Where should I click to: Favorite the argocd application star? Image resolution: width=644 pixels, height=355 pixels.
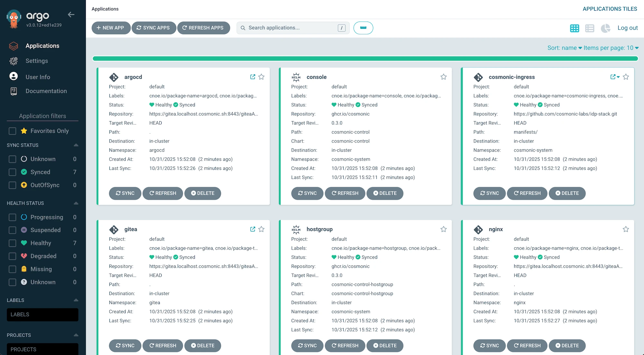[x=261, y=77]
